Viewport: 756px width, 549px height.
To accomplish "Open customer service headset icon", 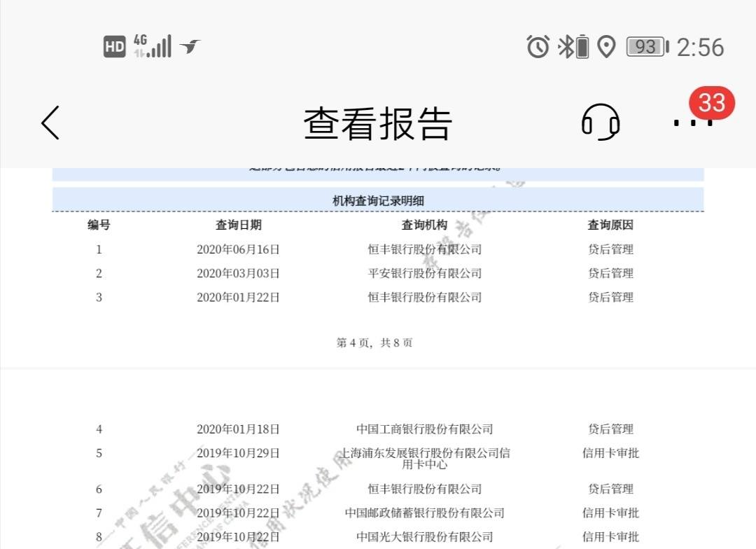I will pos(601,122).
